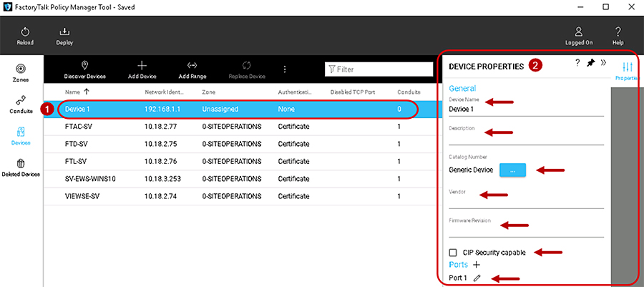644x287 pixels.
Task: Click the Catalog Number browse button
Action: [x=512, y=170]
